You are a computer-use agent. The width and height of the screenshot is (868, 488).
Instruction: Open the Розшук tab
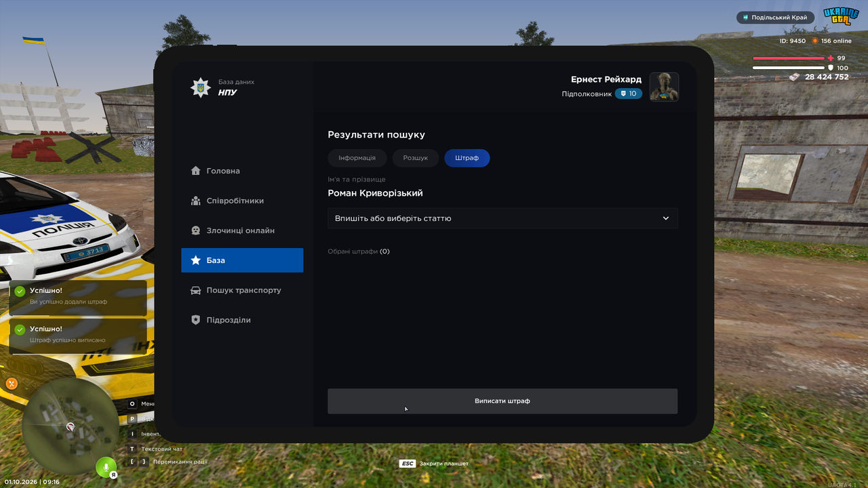(x=415, y=158)
